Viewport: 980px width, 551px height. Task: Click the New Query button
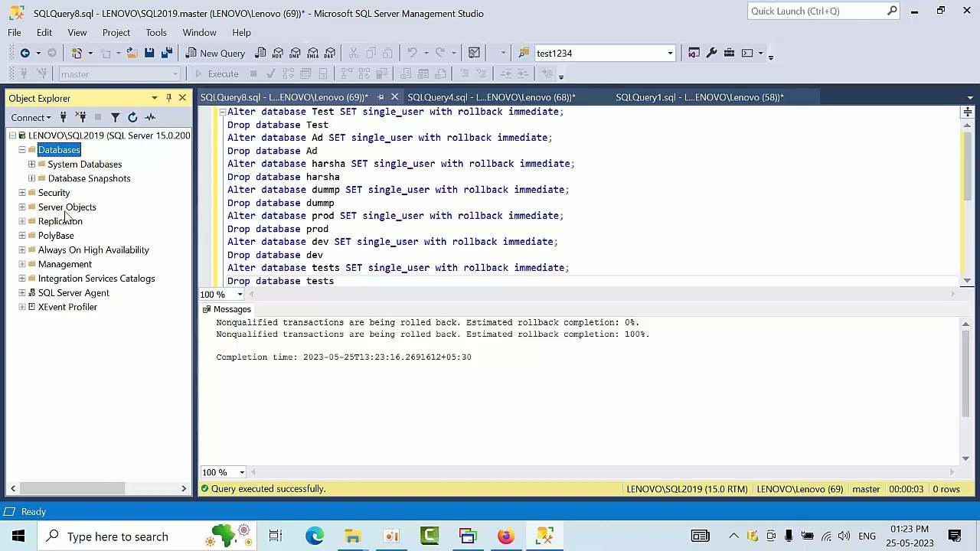215,53
